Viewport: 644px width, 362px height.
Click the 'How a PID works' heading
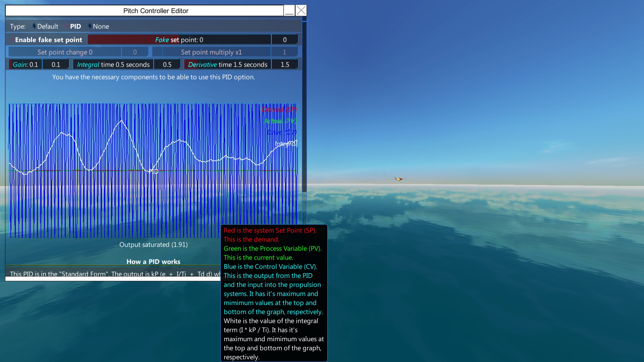153,262
